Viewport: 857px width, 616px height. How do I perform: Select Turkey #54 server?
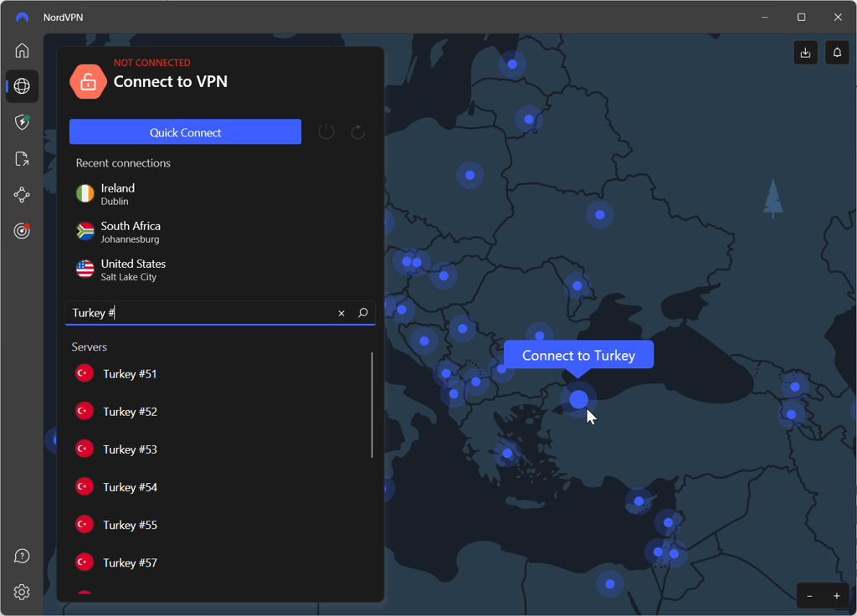click(218, 487)
